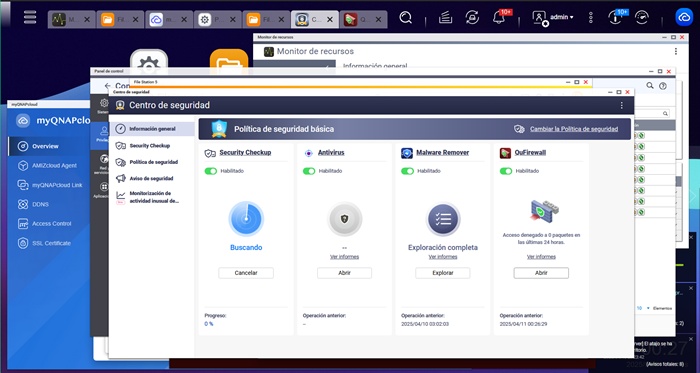Click the Security Center header shield icon
Image resolution: width=700 pixels, height=373 pixels.
click(120, 105)
